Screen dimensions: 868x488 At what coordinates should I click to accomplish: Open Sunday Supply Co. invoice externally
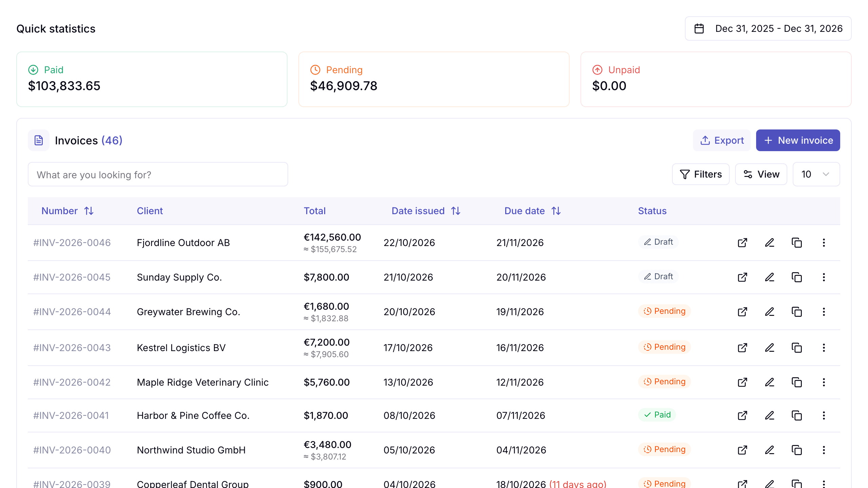[743, 277]
